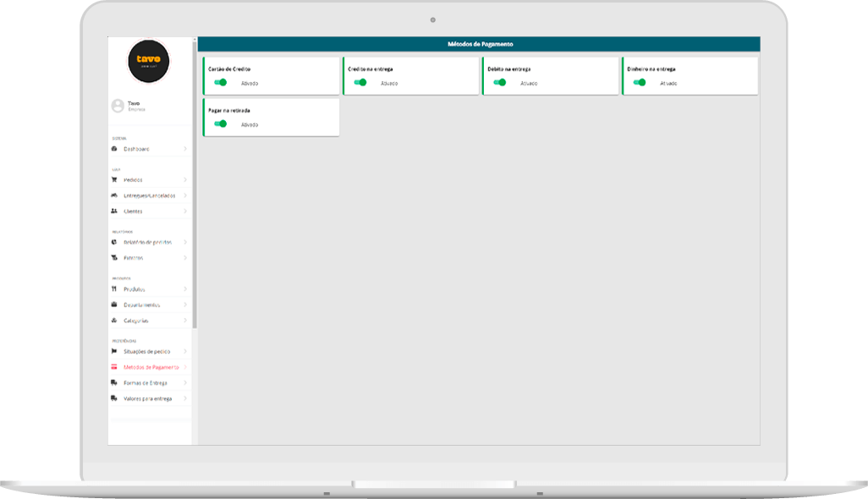Click the Situações de pedido flag icon
The width and height of the screenshot is (868, 499).
[114, 351]
